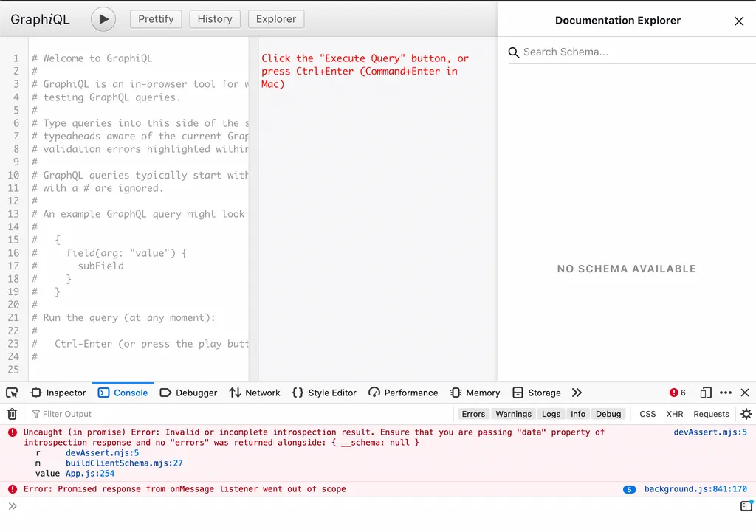Open devAssert.mjs:5 link on right side

[709, 432]
